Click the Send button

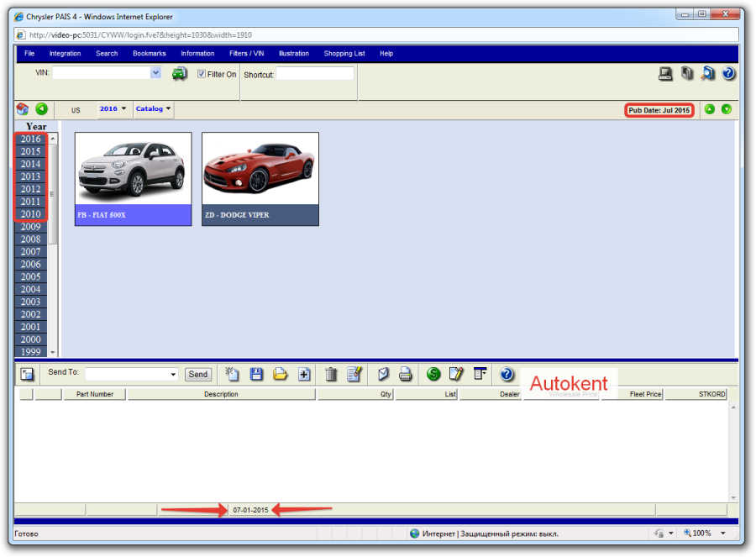198,374
